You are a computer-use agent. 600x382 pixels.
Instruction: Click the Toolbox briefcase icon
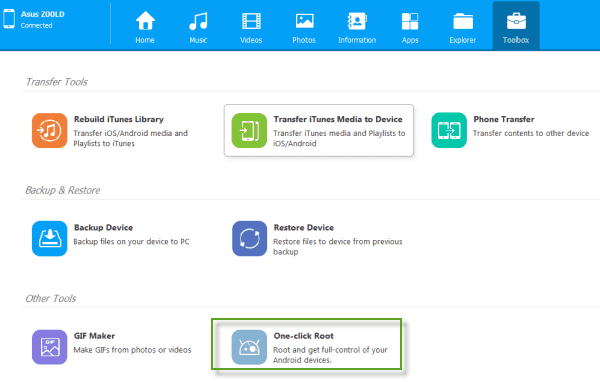point(516,21)
